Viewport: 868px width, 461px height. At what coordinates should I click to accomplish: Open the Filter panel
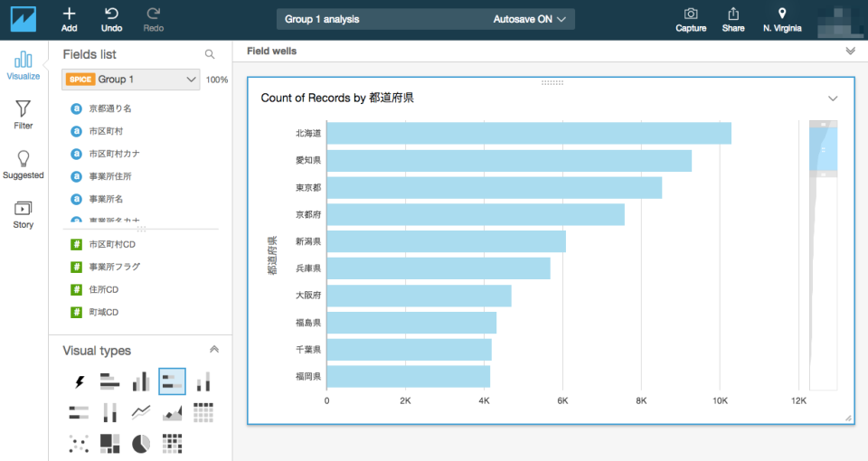tap(24, 115)
